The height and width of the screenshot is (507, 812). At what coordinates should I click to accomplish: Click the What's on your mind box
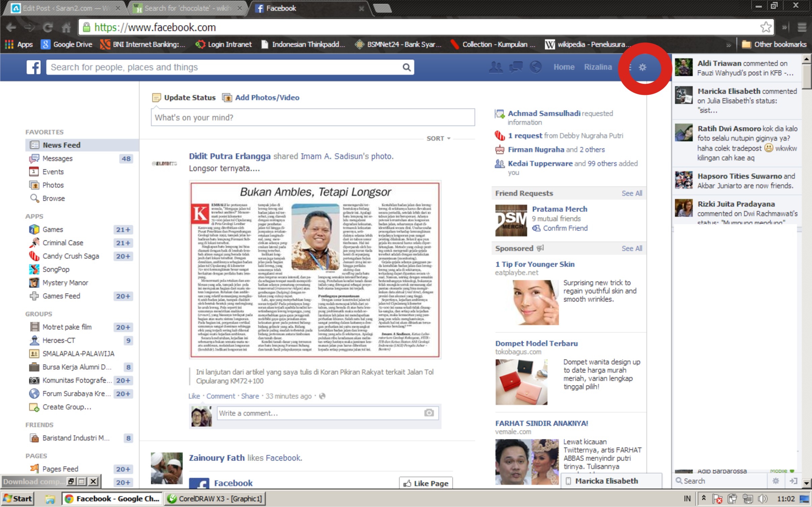click(x=313, y=117)
